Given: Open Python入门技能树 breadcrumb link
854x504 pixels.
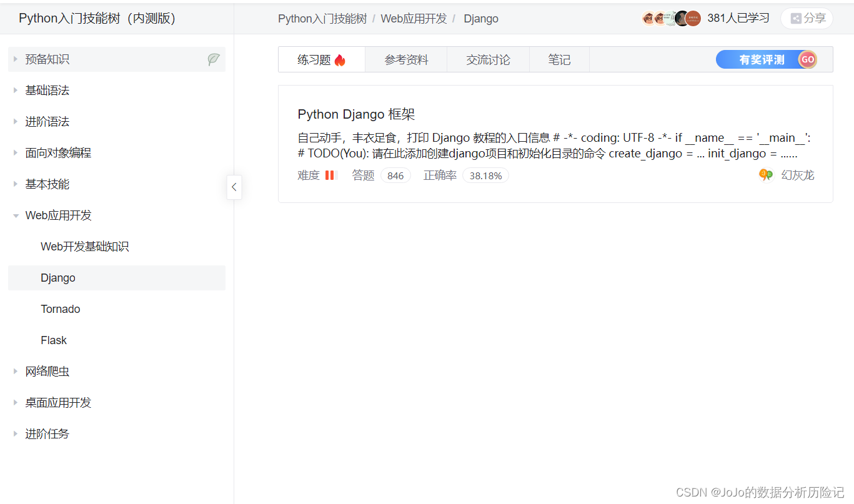Looking at the screenshot, I should tap(322, 19).
